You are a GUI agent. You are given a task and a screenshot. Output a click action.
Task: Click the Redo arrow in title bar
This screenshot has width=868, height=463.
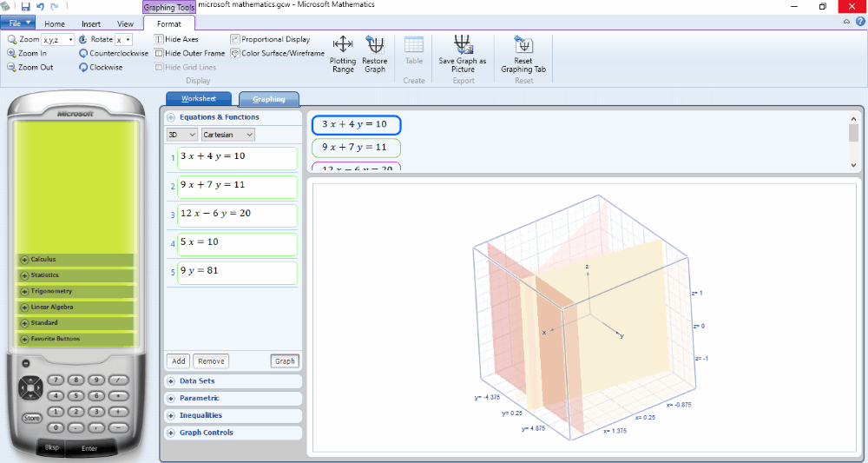tap(54, 7)
